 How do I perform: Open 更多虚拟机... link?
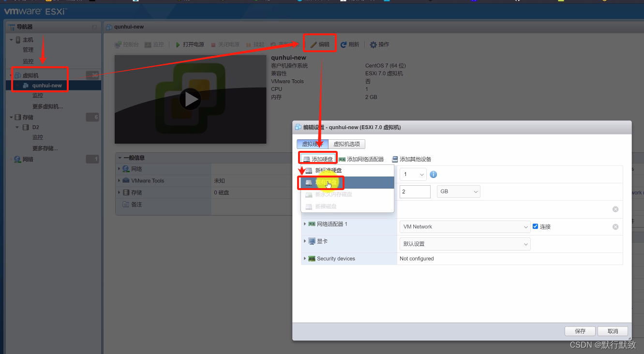click(47, 106)
